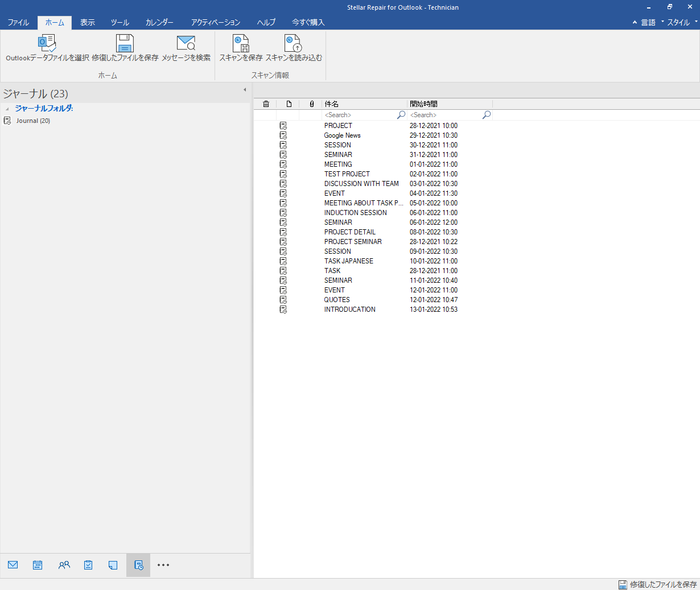Click スキャンを保存 icon
The image size is (700, 590).
point(241,43)
